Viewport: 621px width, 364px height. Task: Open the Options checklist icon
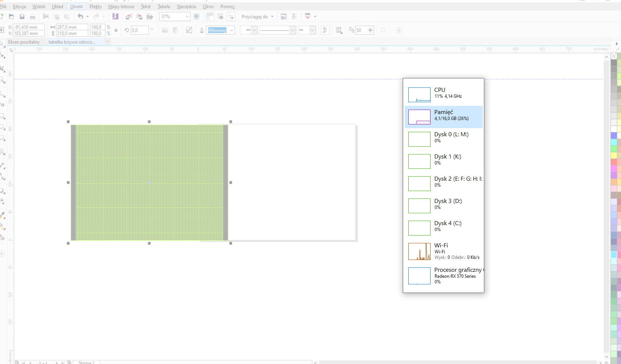[295, 17]
